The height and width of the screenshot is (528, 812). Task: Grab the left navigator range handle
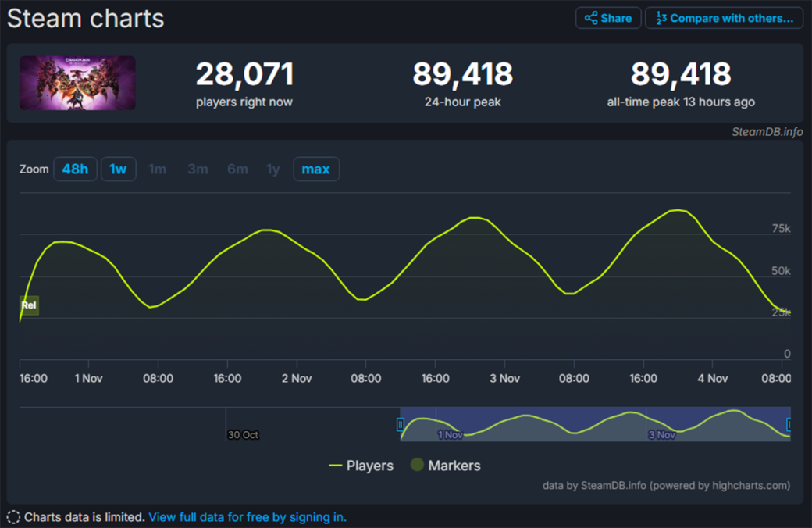401,425
